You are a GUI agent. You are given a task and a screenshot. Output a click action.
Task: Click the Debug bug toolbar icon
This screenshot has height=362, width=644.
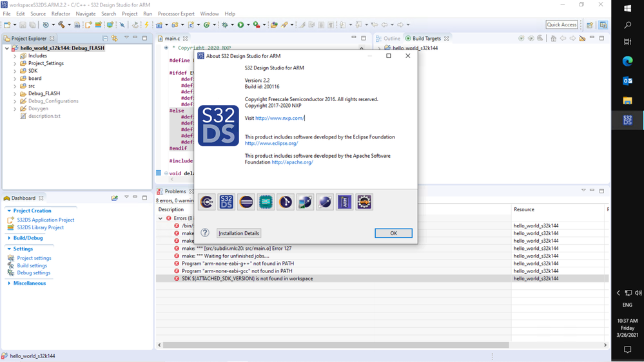(x=225, y=24)
